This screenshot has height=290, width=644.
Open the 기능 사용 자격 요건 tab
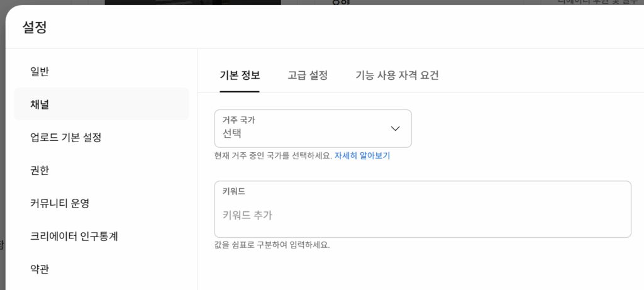[x=397, y=75]
